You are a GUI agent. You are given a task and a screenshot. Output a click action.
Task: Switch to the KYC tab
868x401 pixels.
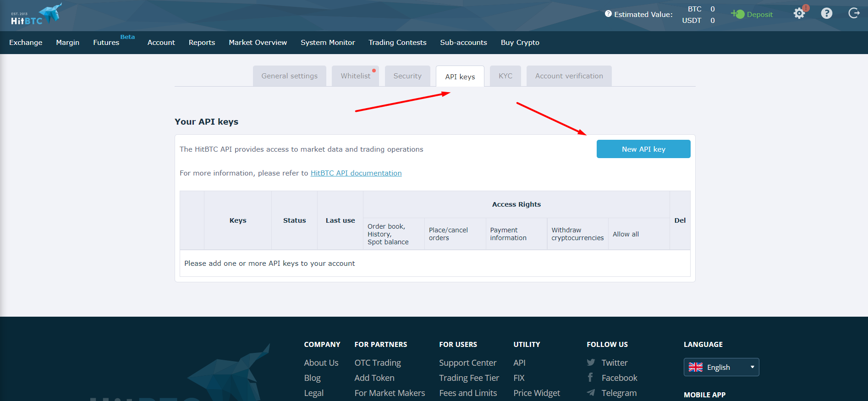(x=505, y=76)
